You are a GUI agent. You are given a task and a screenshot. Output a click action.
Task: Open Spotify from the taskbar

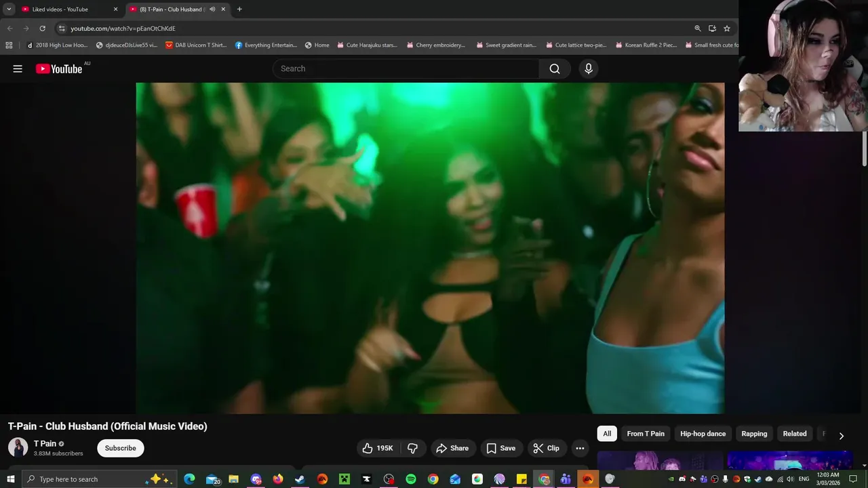410,479
